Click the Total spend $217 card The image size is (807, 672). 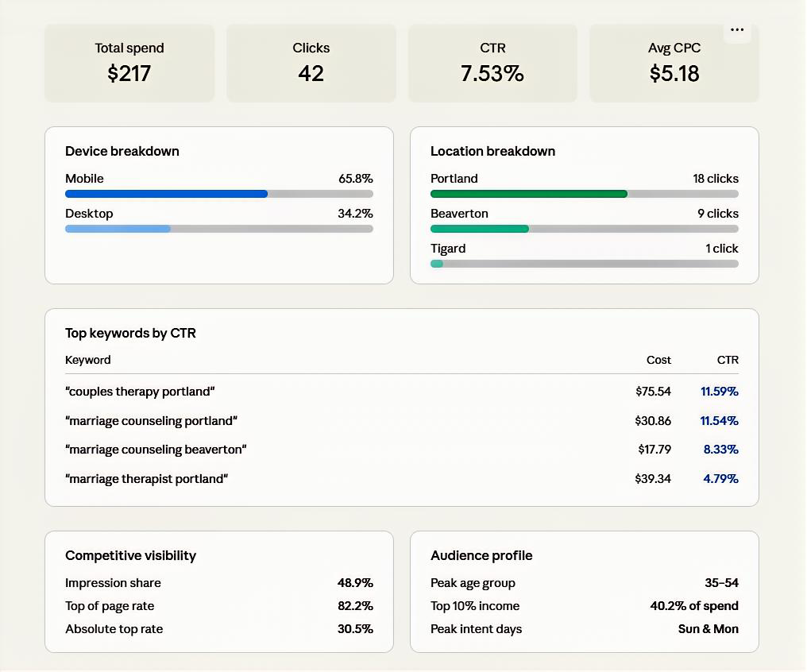point(129,63)
